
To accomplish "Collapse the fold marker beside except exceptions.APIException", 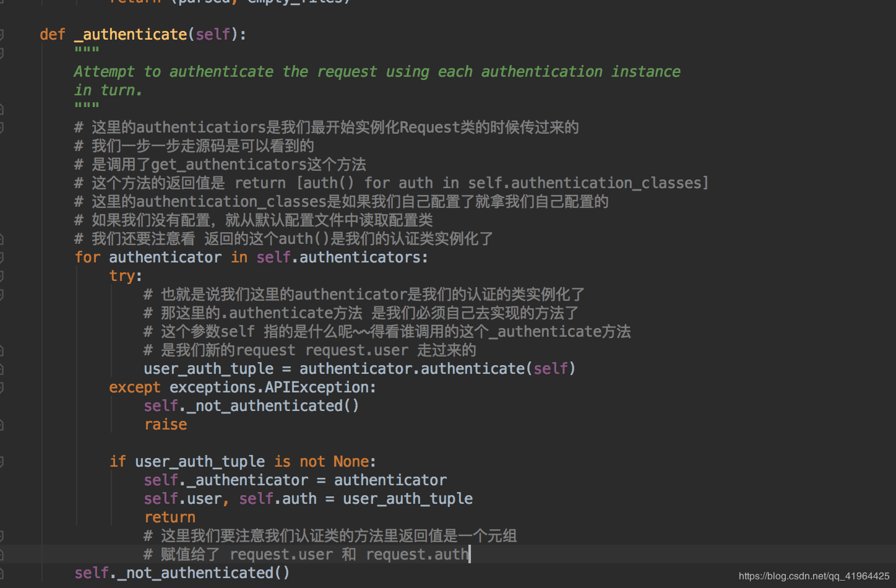I will 2,387.
